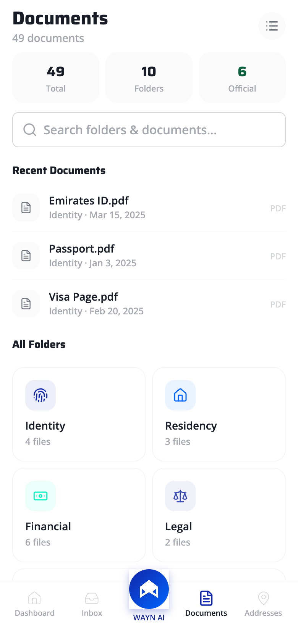Open the Legal folder name

coord(178,526)
